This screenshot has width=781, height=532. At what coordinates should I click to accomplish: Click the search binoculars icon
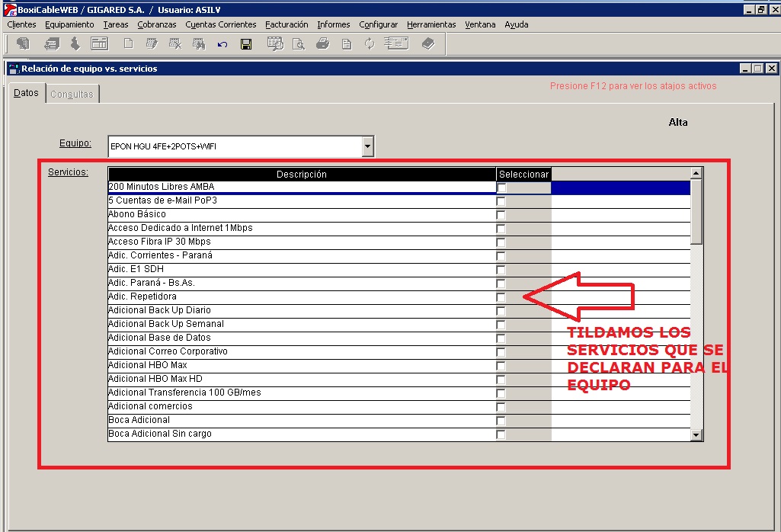(198, 43)
